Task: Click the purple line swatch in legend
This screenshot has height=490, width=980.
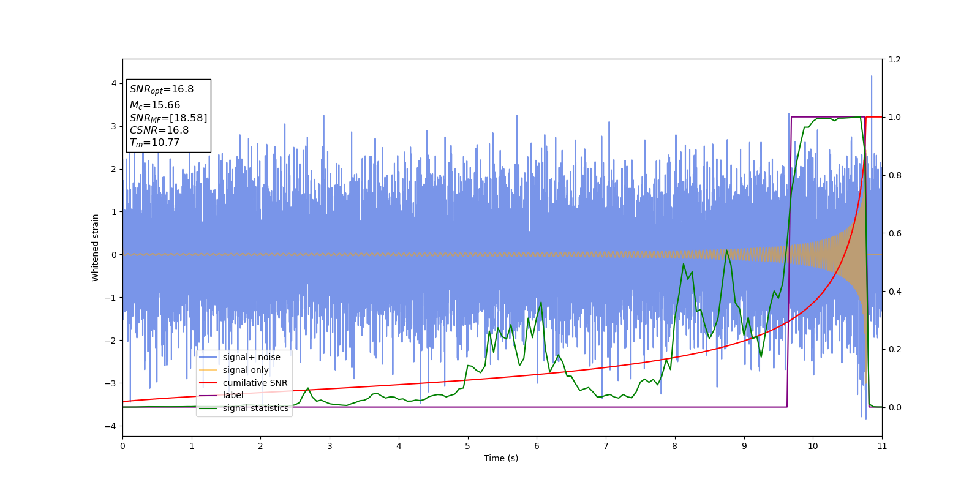Action: 209,396
